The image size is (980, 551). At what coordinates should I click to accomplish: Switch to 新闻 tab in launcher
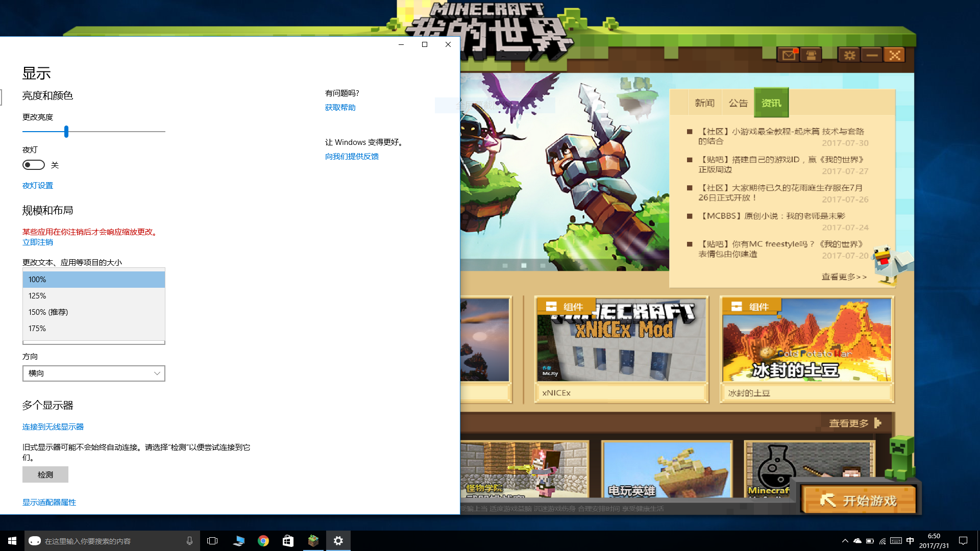pos(704,103)
